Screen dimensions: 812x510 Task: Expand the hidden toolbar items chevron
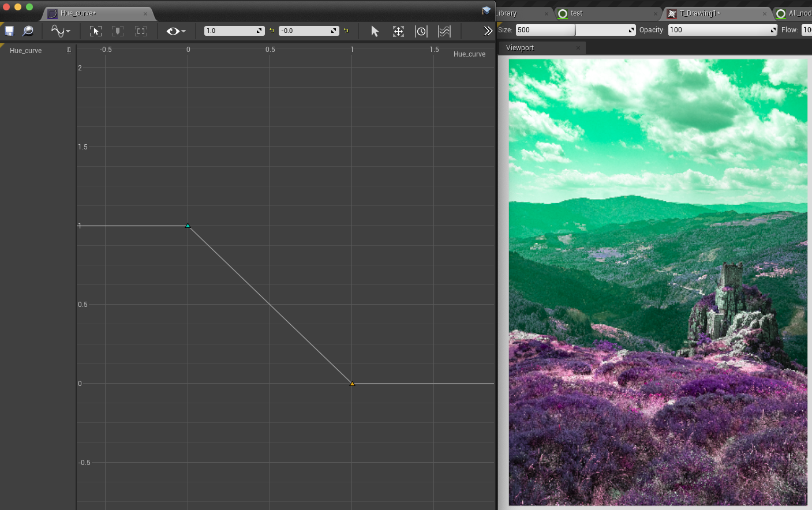point(488,31)
